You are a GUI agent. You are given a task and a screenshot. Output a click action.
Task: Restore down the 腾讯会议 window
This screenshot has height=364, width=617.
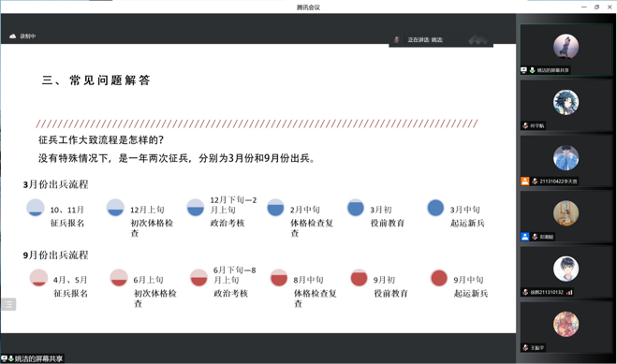[x=596, y=7]
